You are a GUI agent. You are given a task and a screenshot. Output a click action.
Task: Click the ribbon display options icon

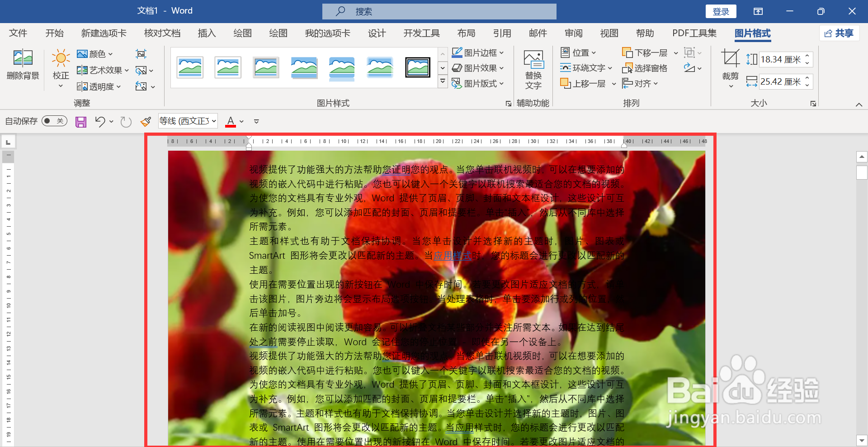758,11
